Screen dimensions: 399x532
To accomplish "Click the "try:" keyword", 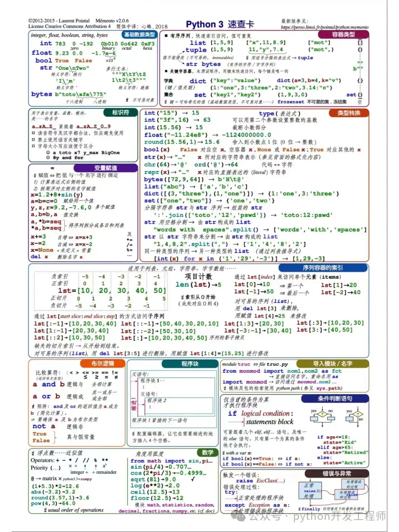I will click(231, 492).
